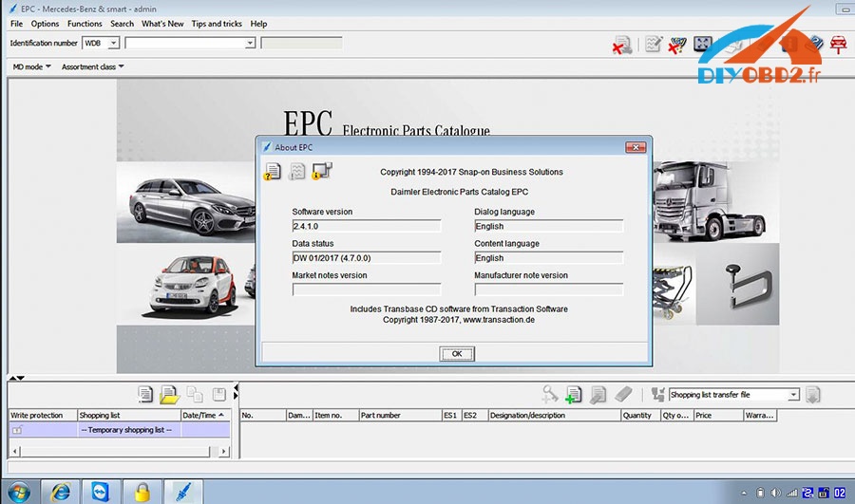
Task: Click the copy shopping list icon
Action: coord(195,395)
